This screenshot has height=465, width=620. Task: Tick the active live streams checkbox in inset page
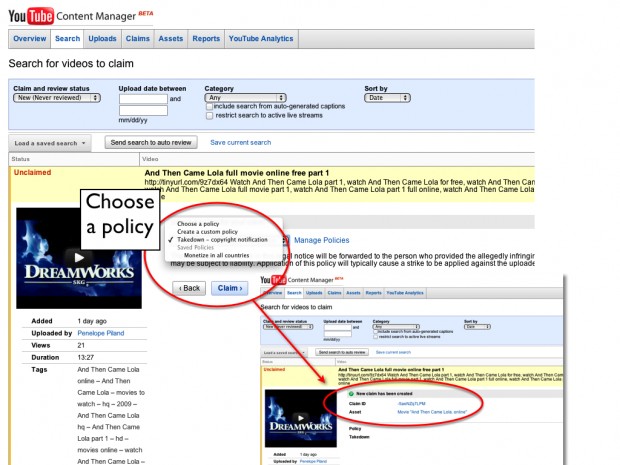click(x=375, y=337)
